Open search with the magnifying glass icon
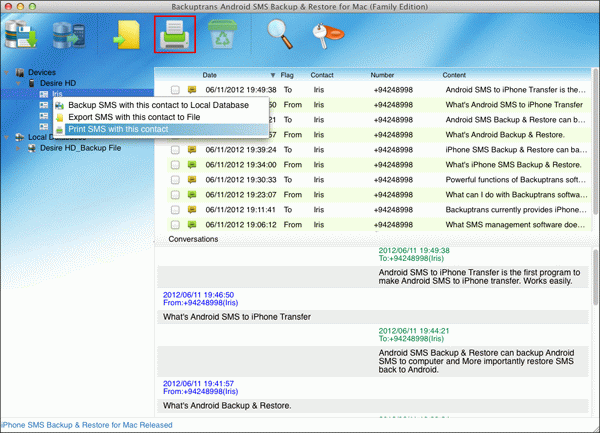600x433 pixels. pyautogui.click(x=280, y=34)
